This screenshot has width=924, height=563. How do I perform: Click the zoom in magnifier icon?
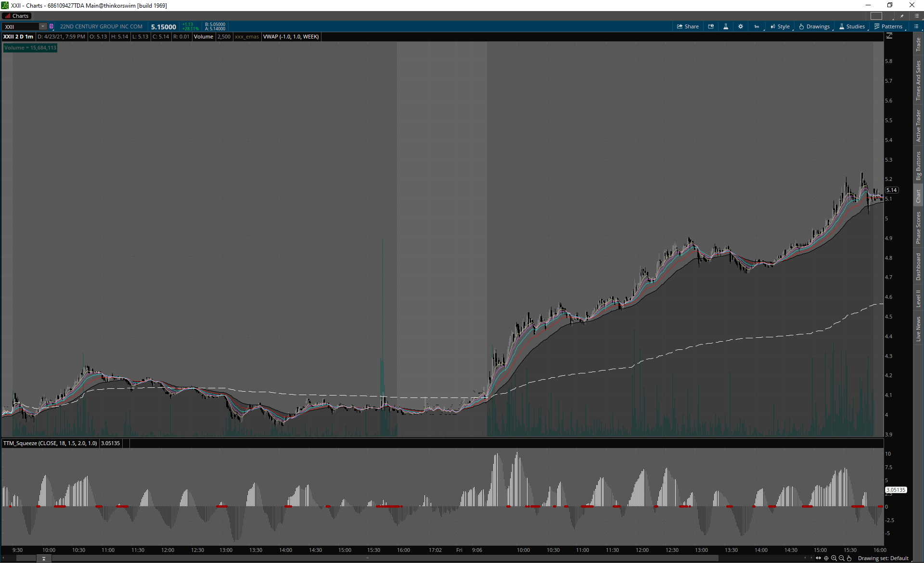pyautogui.click(x=834, y=558)
